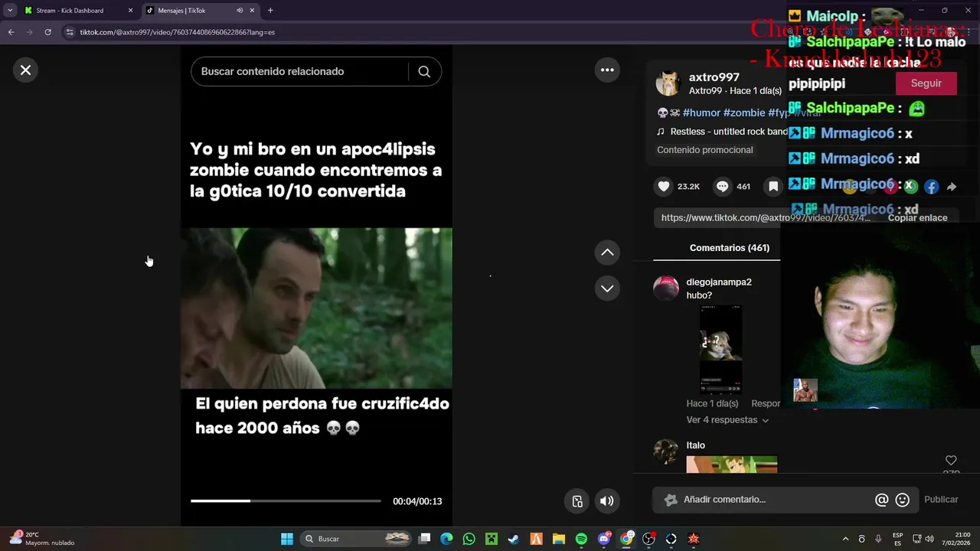Open the axtro997 username link
This screenshot has height=551, width=980.
714,77
